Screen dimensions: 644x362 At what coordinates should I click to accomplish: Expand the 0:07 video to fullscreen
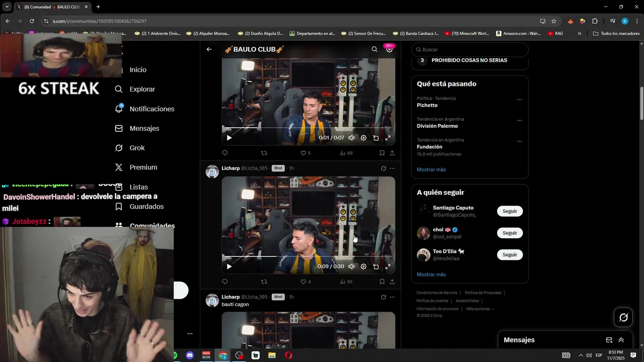[388, 138]
